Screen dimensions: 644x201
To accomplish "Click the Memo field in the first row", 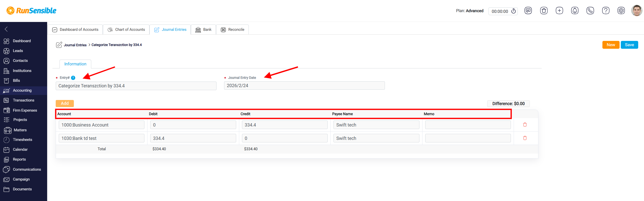I will click(x=468, y=125).
